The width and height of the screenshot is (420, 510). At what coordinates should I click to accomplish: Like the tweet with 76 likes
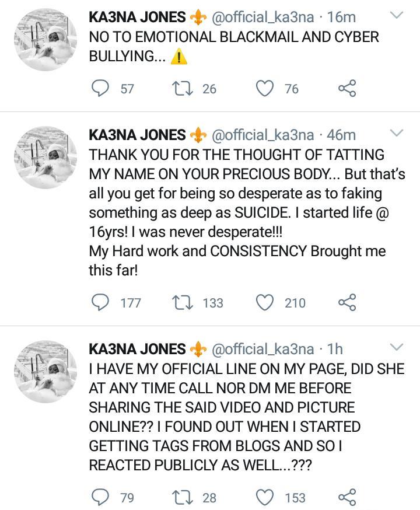pos(266,88)
